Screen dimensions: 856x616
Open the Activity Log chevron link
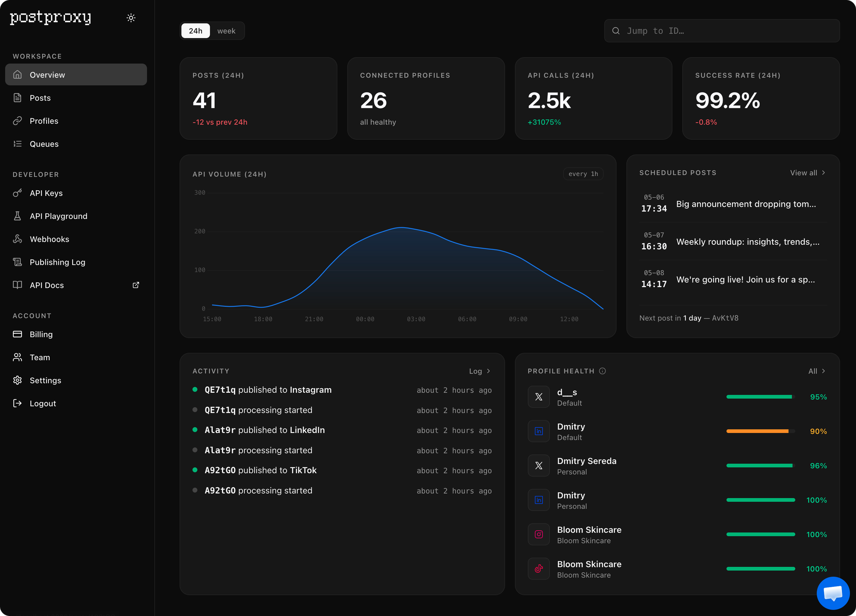(480, 371)
